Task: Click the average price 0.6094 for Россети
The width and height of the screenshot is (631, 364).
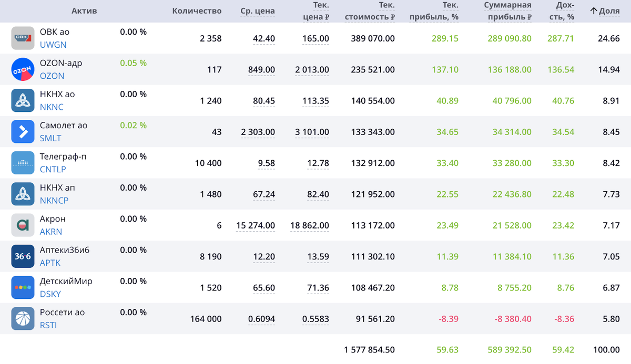Action: pyautogui.click(x=262, y=319)
